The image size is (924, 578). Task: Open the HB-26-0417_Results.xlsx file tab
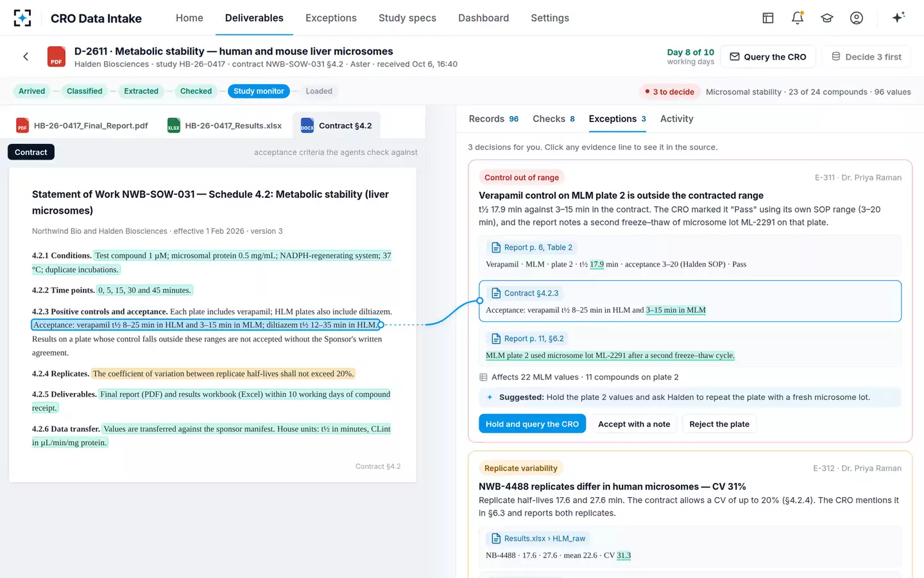[x=225, y=125]
